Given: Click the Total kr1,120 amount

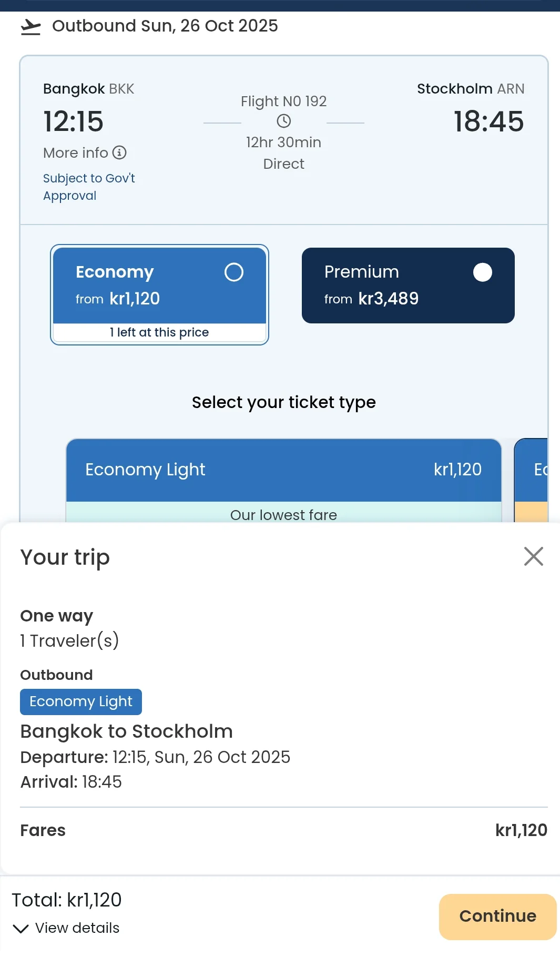Looking at the screenshot, I should 67,900.
